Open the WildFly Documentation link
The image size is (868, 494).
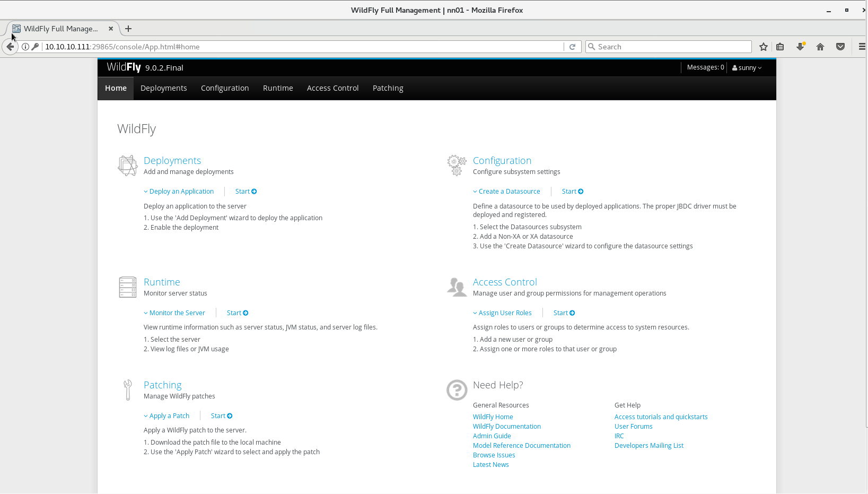(507, 427)
